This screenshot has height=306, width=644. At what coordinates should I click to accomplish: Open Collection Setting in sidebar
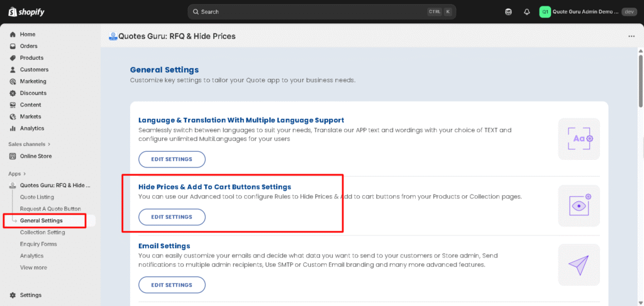tap(42, 232)
